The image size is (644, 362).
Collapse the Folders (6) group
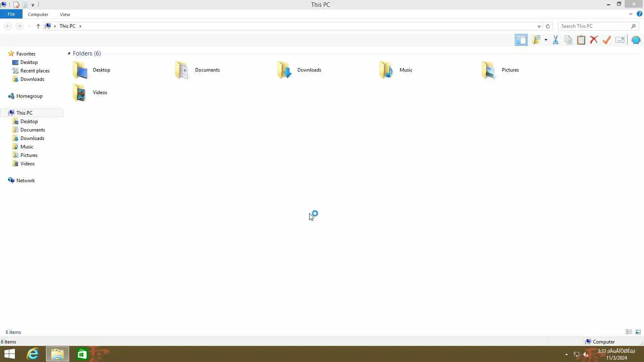(69, 53)
